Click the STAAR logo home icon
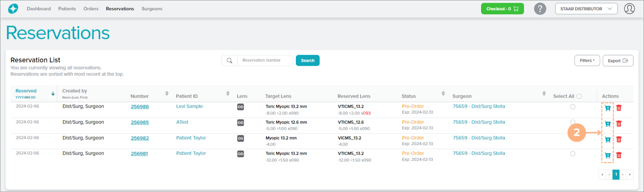The image size is (644, 192). [13, 8]
